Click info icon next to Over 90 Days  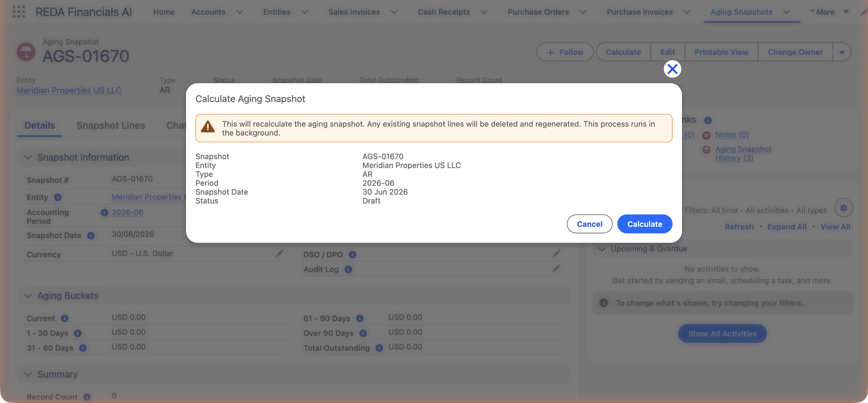click(x=363, y=333)
